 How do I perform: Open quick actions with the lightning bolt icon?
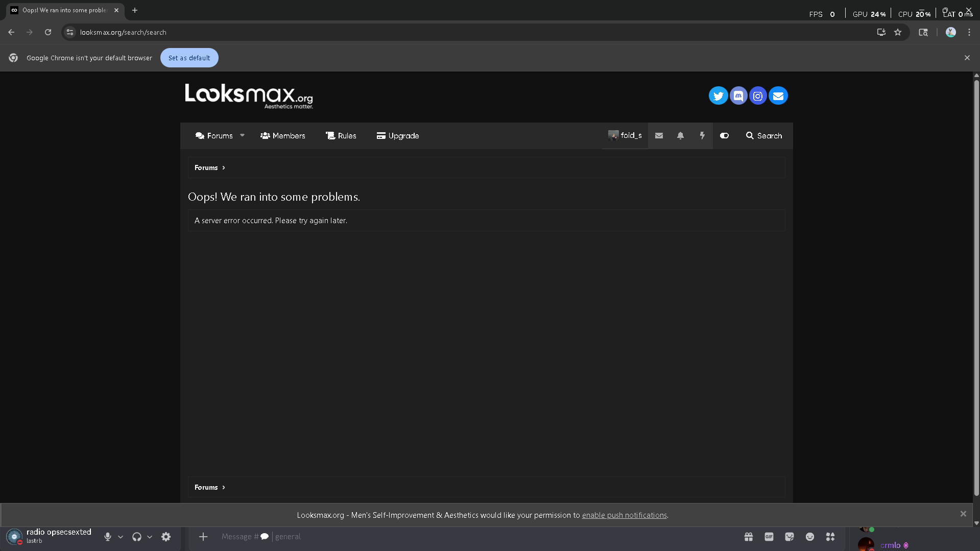pos(702,135)
